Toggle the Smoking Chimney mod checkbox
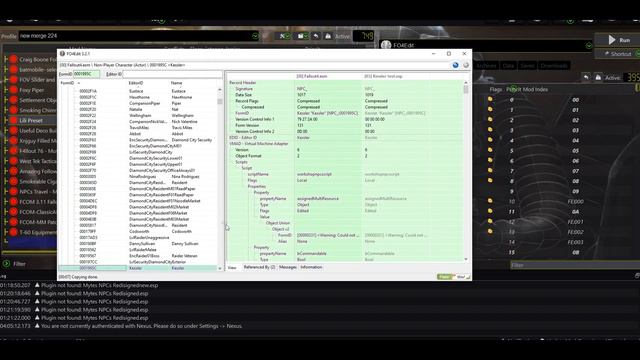Screen dimensions: 640x360 [13, 110]
